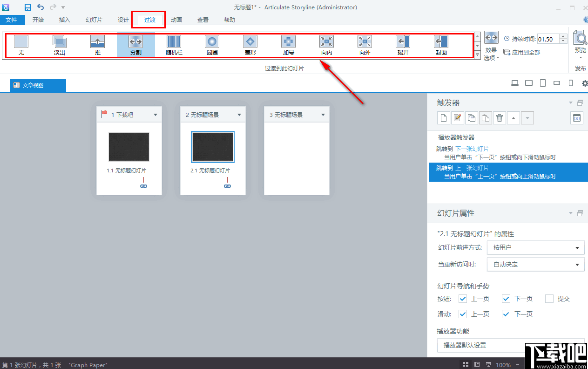The height and width of the screenshot is (369, 588).
Task: Disable 下一页 swipe gesture checkbox
Action: pos(506,314)
